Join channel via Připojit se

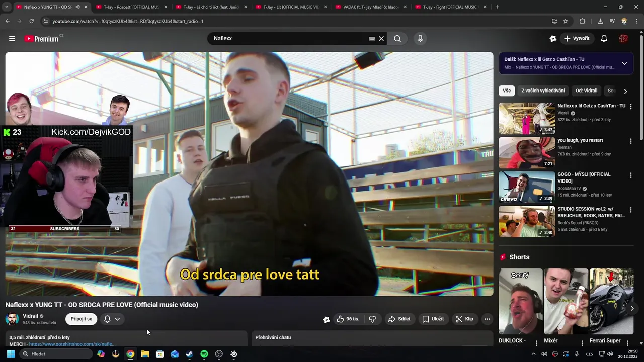81,319
